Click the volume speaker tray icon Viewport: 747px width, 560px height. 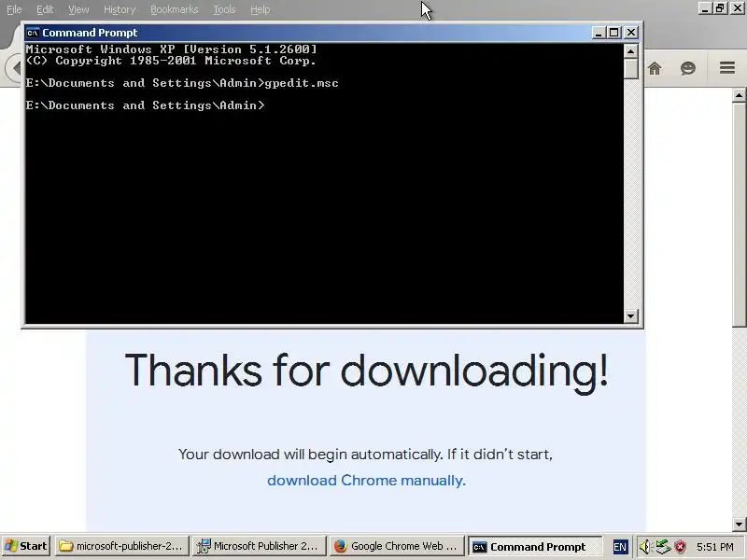point(644,546)
